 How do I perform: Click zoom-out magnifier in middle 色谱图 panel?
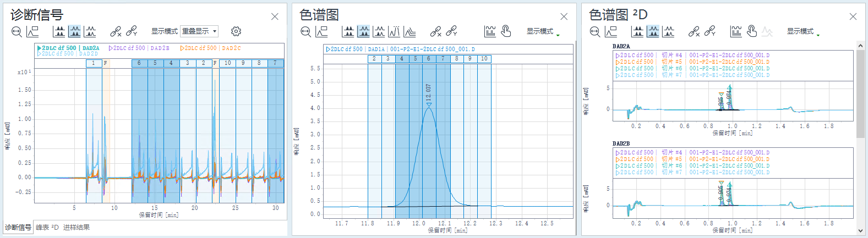point(306,32)
